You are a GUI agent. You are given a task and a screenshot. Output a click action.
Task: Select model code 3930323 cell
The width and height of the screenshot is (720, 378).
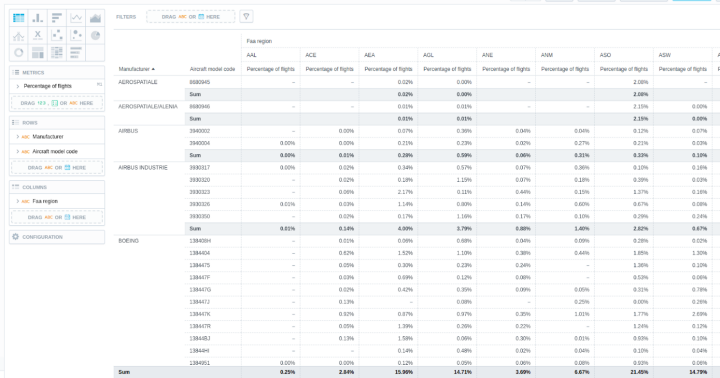[x=200, y=192]
